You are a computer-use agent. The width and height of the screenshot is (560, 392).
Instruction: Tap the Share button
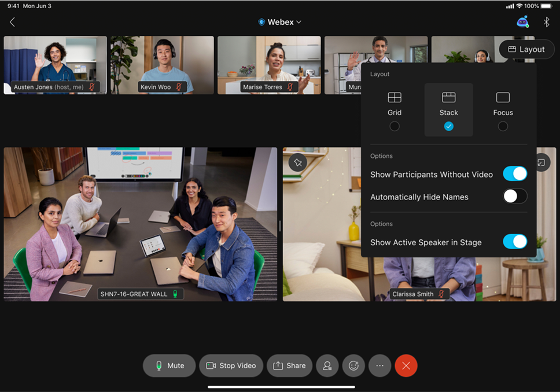(x=289, y=366)
